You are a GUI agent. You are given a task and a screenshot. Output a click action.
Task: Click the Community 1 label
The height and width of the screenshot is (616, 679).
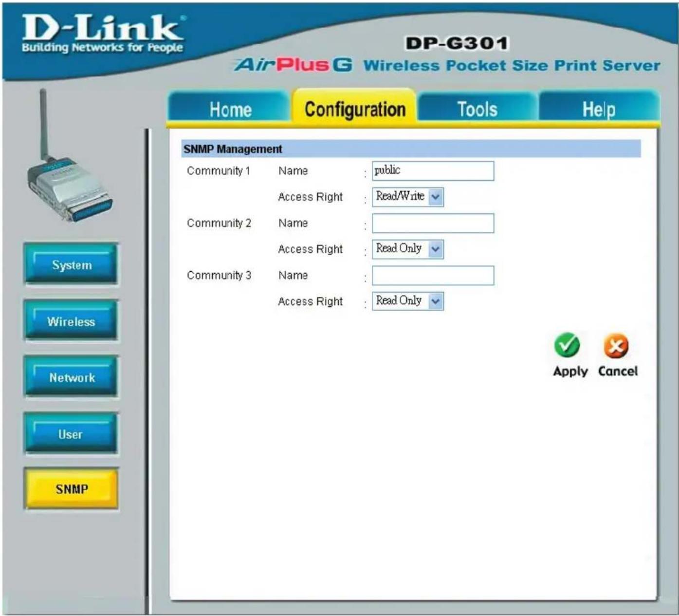pos(219,171)
